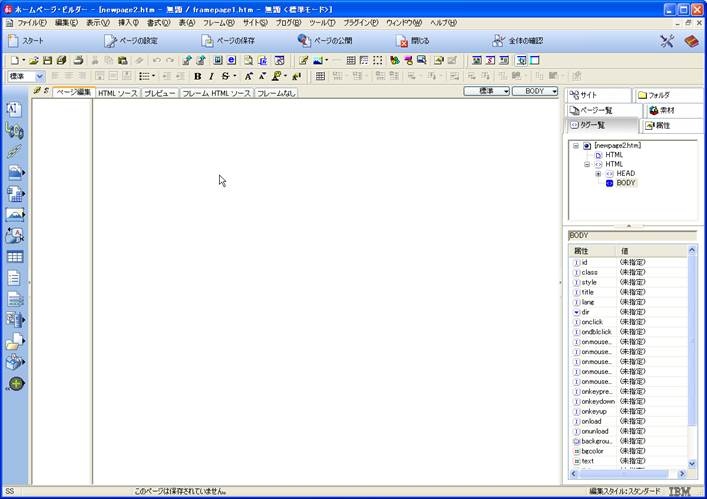Image resolution: width=707 pixels, height=499 pixels.
Task: Click the green plus icon in left sidebar
Action: [15, 384]
